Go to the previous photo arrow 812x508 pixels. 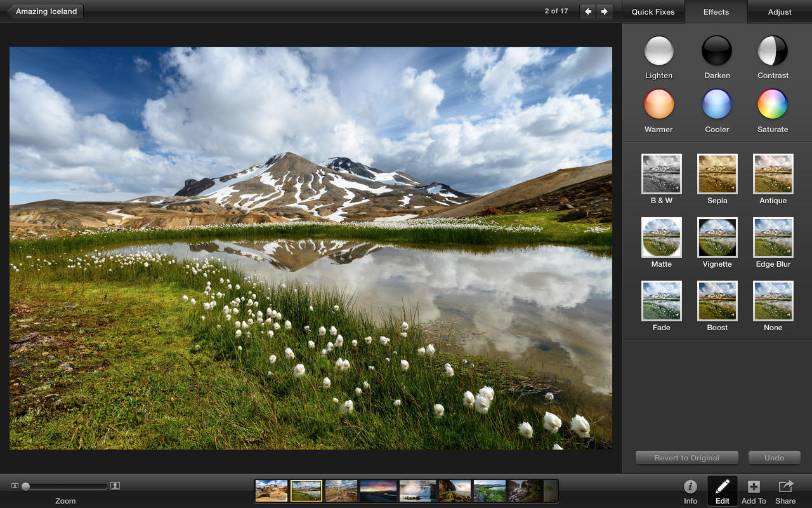[x=588, y=11]
